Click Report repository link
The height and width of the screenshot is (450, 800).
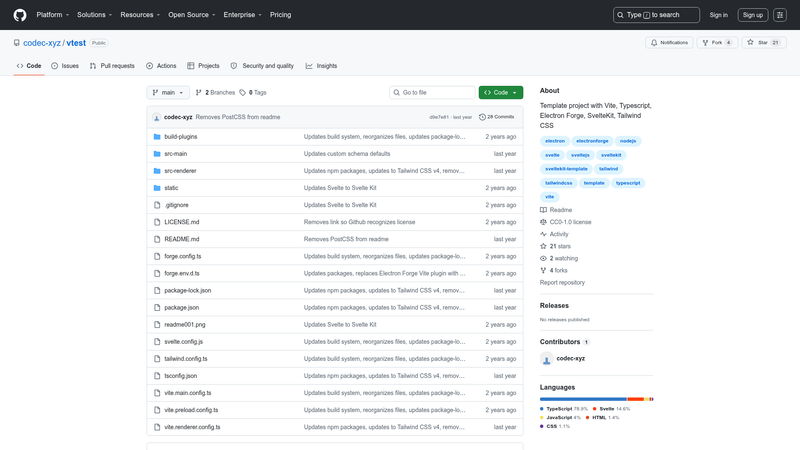click(562, 283)
